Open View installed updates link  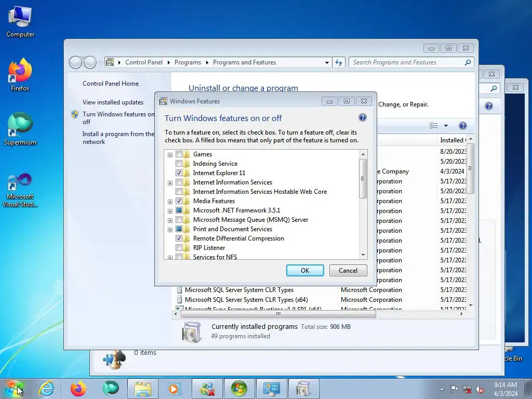[113, 102]
